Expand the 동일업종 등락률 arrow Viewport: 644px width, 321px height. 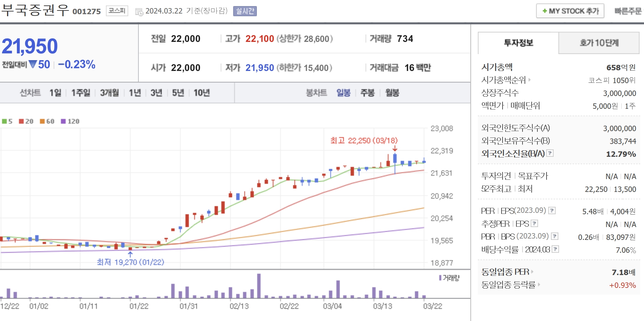(539, 285)
